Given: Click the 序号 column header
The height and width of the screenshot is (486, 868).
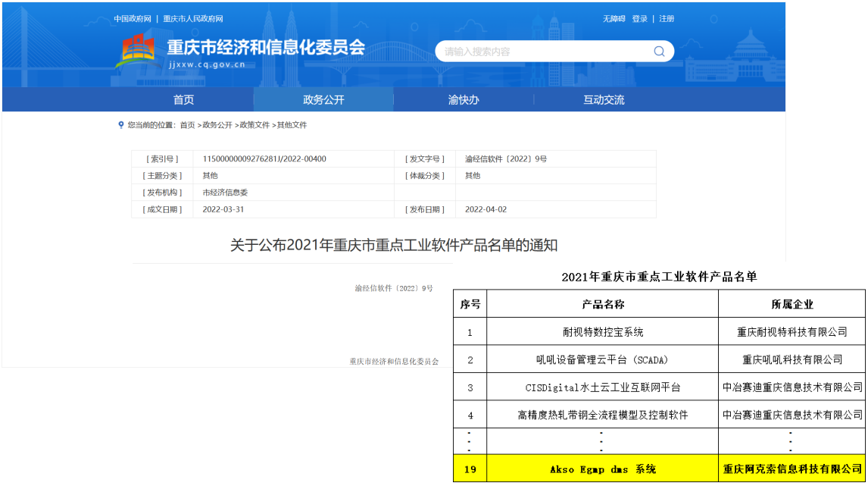Looking at the screenshot, I should coord(470,304).
